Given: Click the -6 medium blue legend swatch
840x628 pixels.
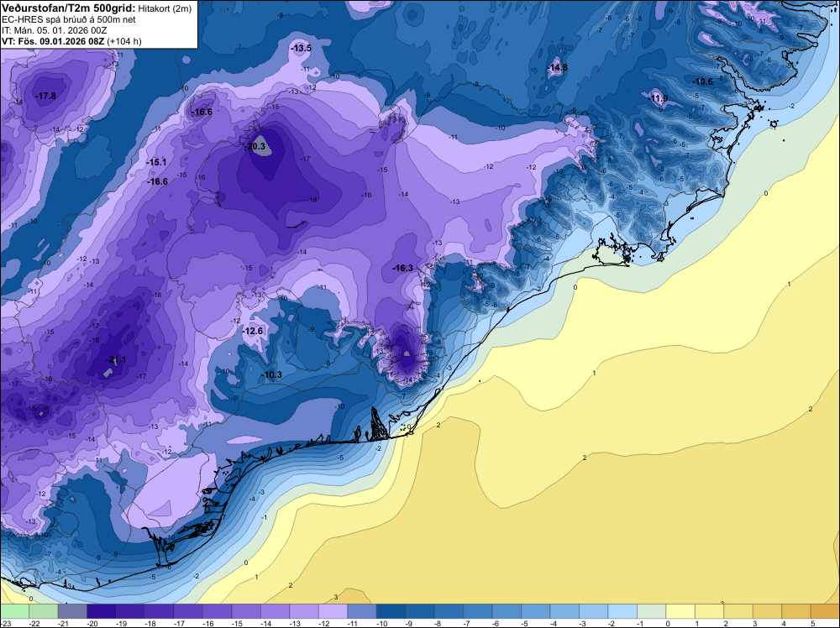Looking at the screenshot, I should coord(507,611).
